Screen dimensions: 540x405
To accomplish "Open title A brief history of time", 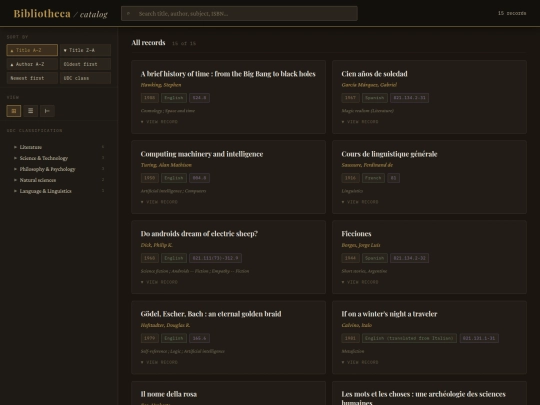I will 228,74.
